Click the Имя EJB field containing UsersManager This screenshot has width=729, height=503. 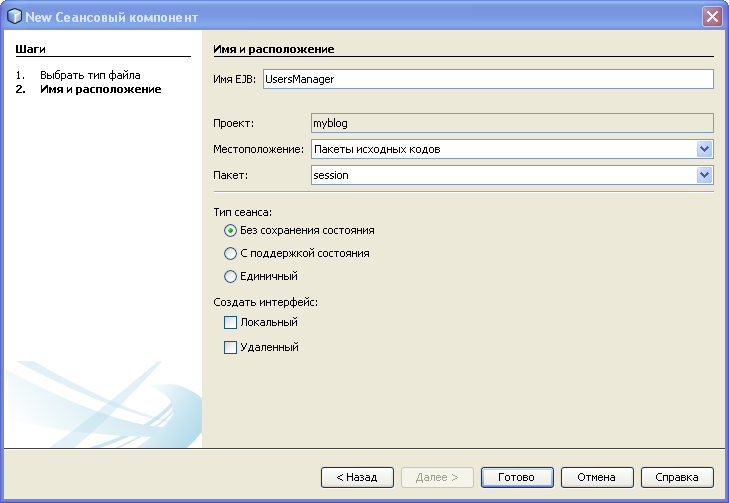(x=488, y=79)
